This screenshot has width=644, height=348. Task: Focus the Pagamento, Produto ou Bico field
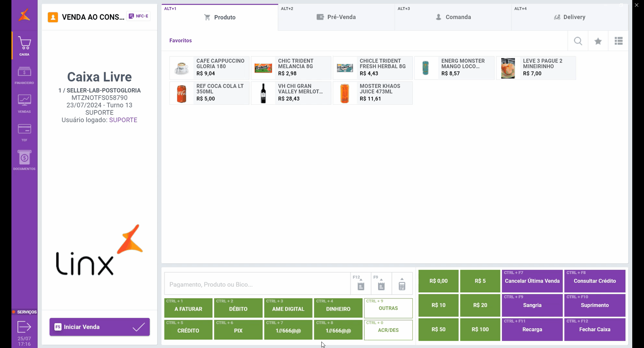pos(257,284)
